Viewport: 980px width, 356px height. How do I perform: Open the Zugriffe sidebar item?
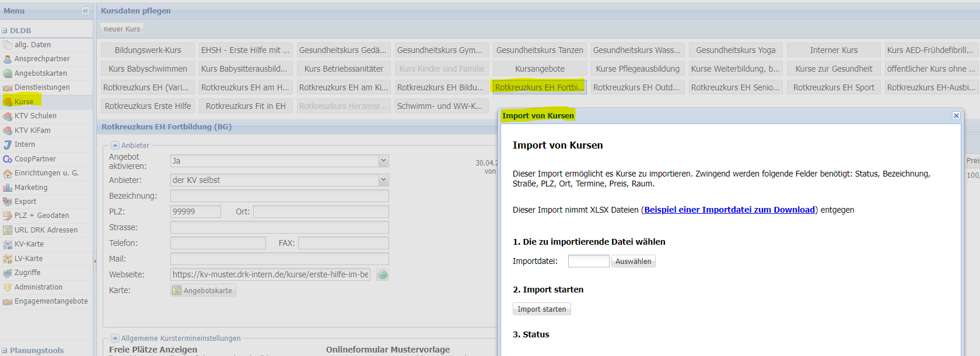[x=27, y=273]
